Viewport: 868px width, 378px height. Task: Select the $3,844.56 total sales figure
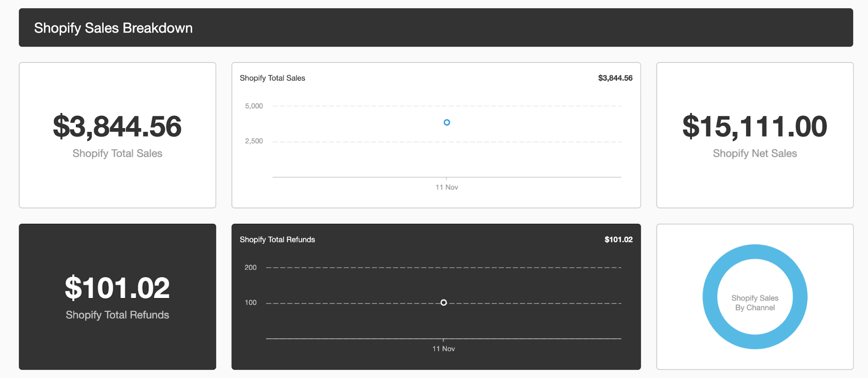click(x=117, y=126)
